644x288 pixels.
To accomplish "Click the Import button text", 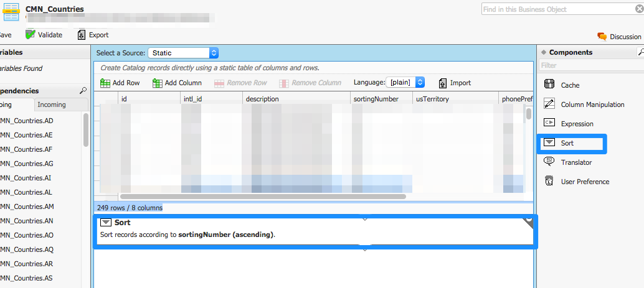I will point(460,83).
